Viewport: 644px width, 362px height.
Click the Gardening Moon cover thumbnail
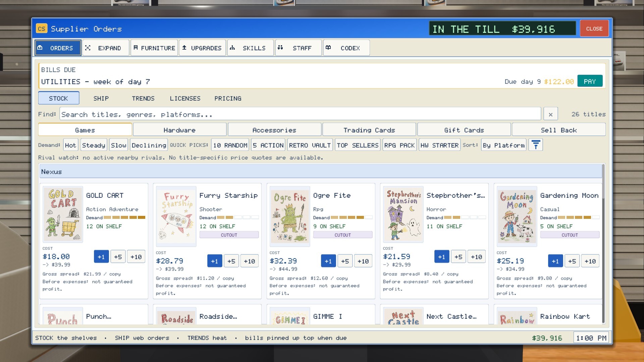click(x=517, y=217)
